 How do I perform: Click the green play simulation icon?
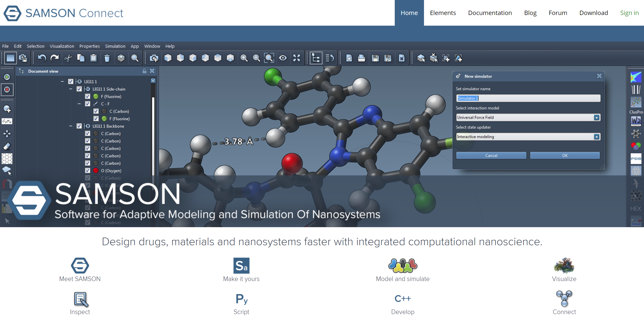point(7,77)
